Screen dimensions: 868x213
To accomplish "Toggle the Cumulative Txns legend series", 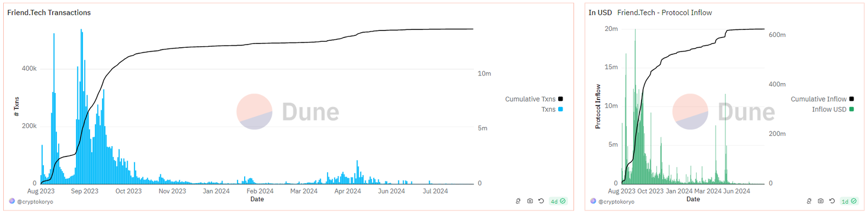I will point(534,99).
